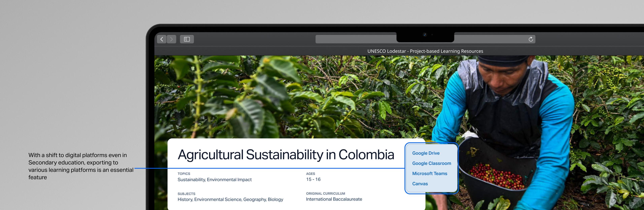
Task: Click International Baccalaureate curriculum value
Action: pyautogui.click(x=334, y=199)
